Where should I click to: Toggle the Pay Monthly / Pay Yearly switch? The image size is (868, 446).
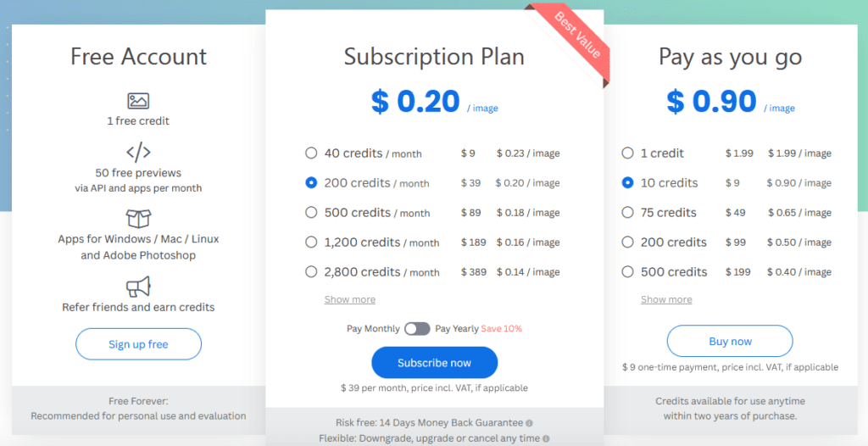pos(416,329)
